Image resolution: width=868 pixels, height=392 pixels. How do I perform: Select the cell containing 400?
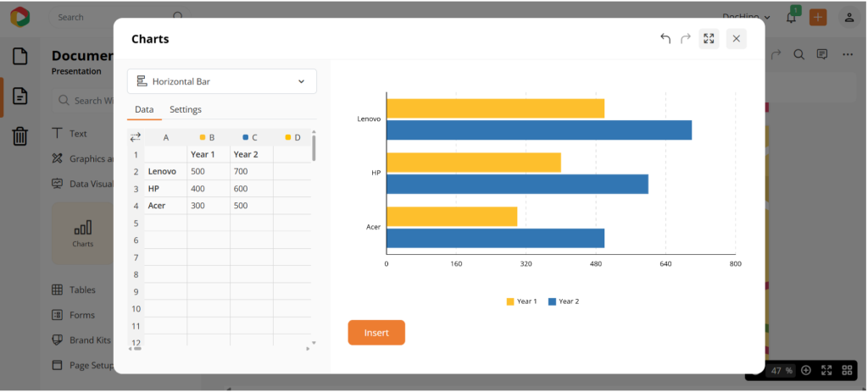pos(209,189)
